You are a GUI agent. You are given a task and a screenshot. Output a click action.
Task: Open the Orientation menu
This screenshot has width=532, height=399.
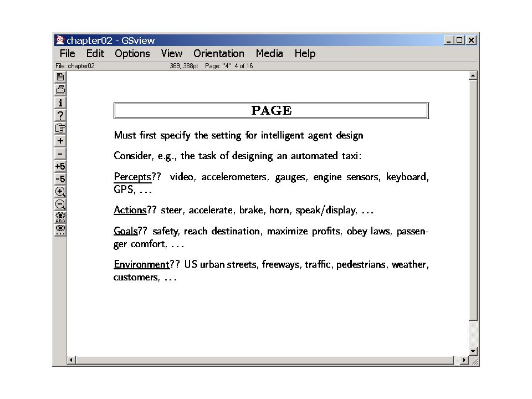click(x=219, y=54)
